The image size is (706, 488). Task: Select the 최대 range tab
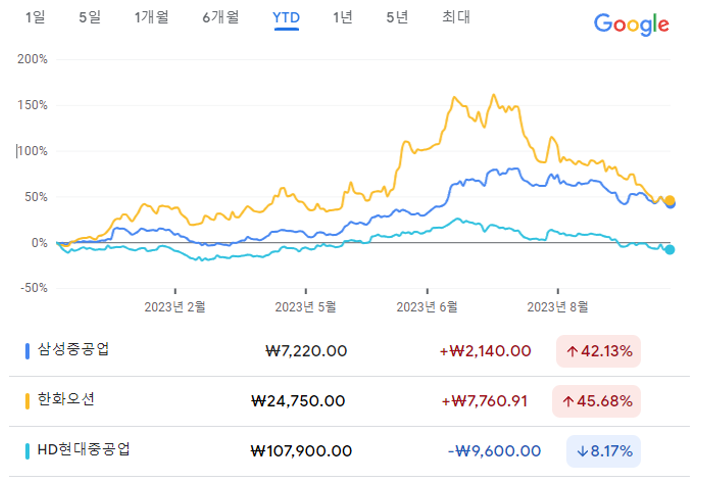pyautogui.click(x=456, y=17)
